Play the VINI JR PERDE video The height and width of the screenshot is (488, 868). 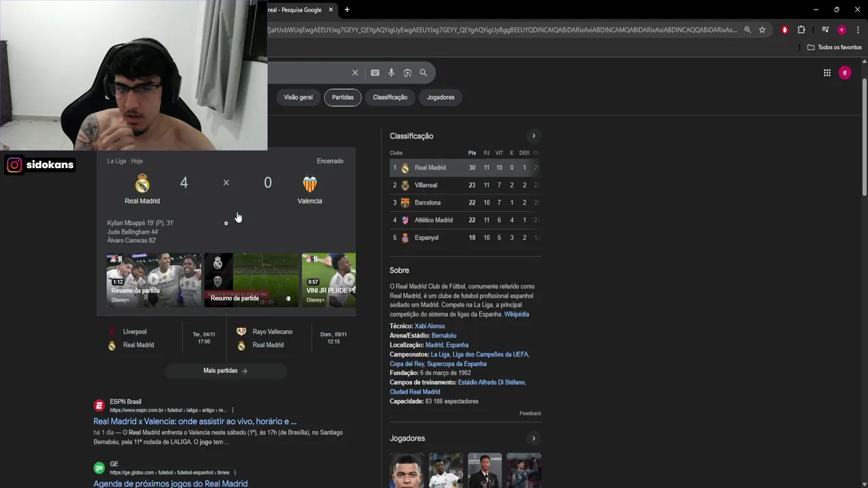pos(329,280)
